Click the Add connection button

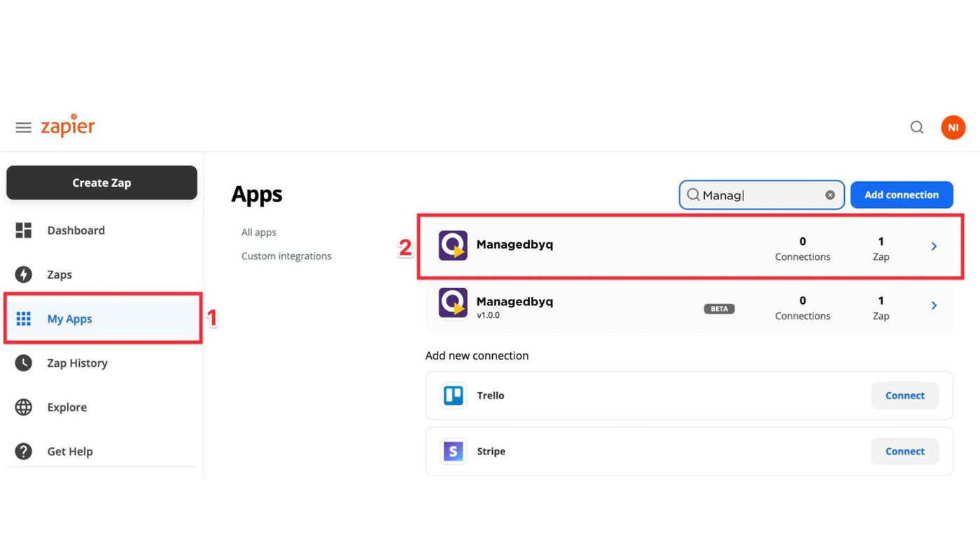coord(901,195)
